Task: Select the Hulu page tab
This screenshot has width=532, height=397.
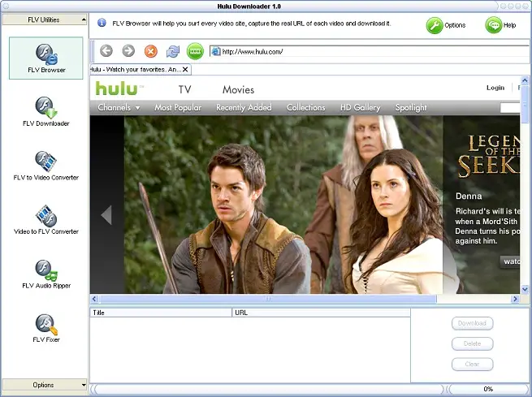Action: coord(141,70)
